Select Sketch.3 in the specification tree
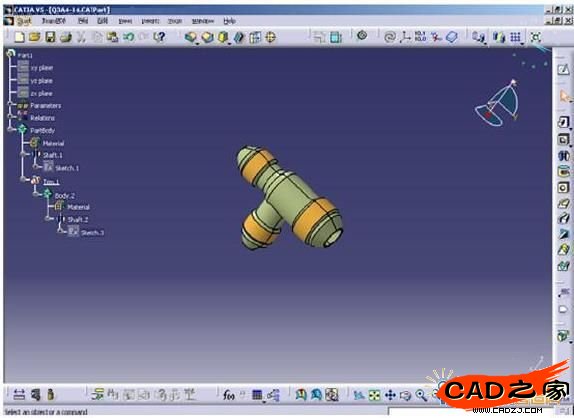Screen dimensions: 574x418 point(92,233)
